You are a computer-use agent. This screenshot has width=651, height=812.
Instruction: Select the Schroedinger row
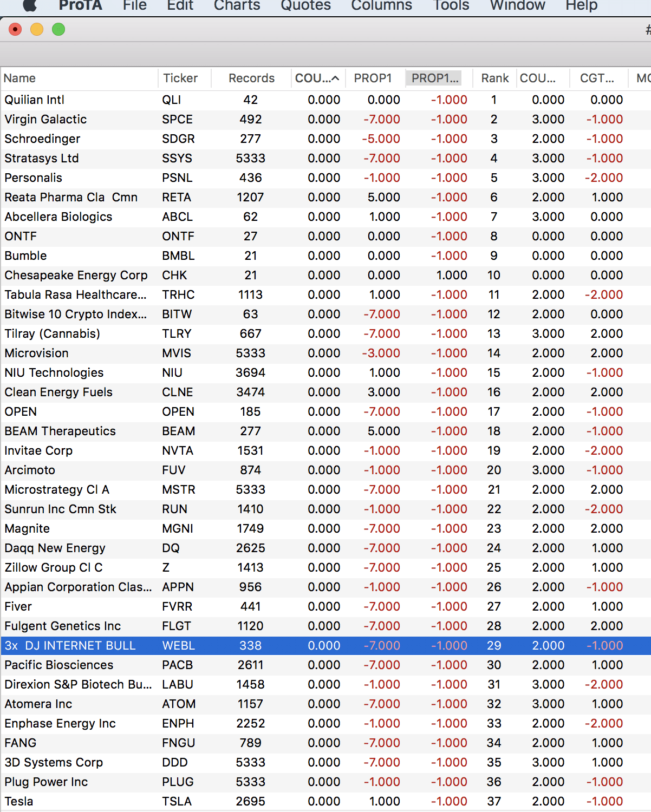(325, 139)
